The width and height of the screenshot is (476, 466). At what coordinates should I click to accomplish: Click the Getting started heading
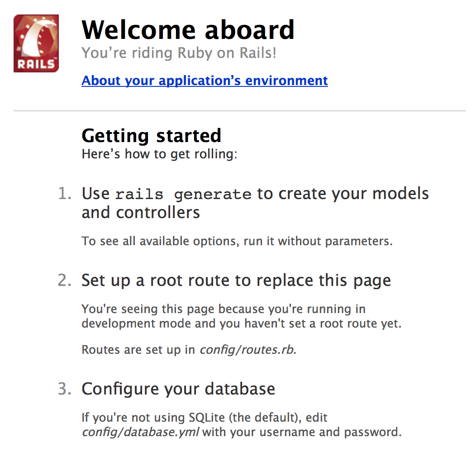point(151,136)
